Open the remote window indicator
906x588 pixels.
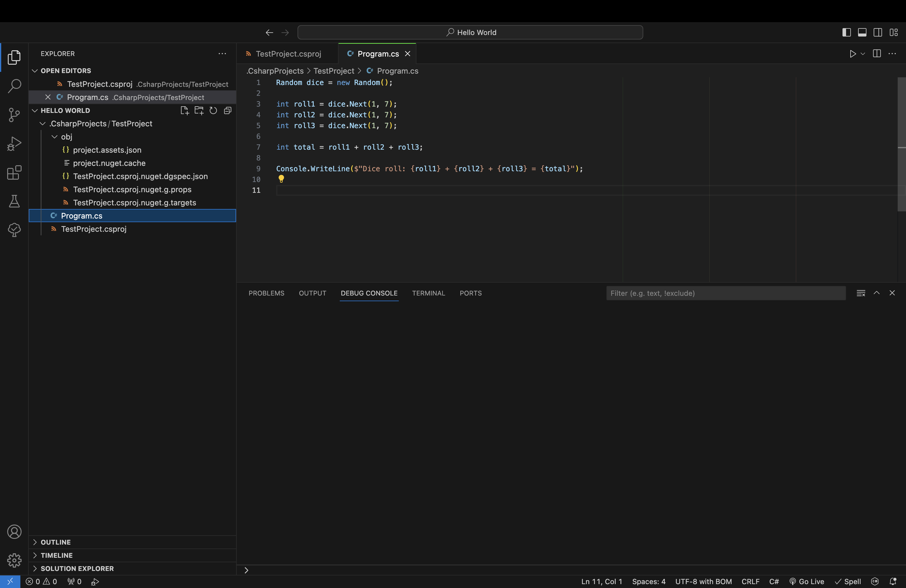click(10, 581)
